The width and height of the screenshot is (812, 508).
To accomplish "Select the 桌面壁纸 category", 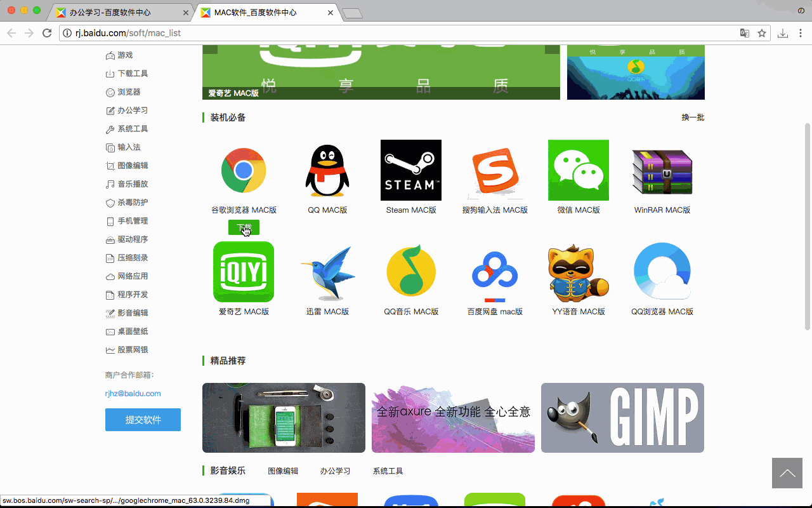I will point(127,331).
